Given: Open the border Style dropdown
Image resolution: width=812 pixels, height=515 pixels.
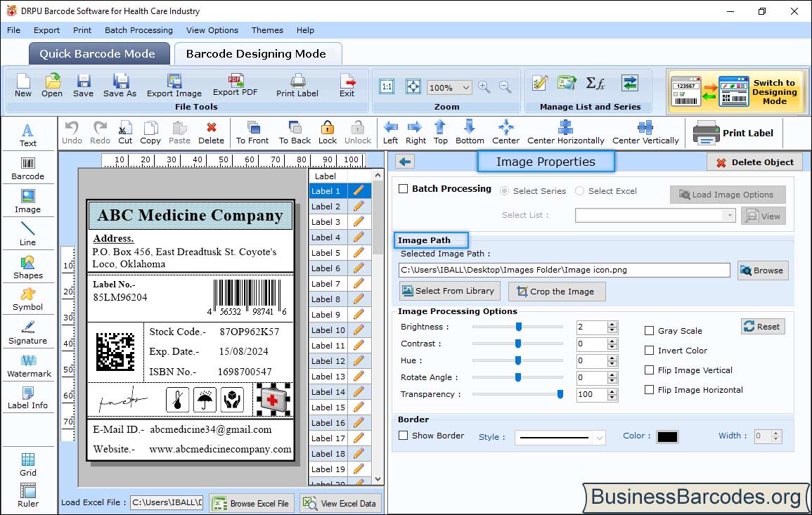Looking at the screenshot, I should [599, 438].
